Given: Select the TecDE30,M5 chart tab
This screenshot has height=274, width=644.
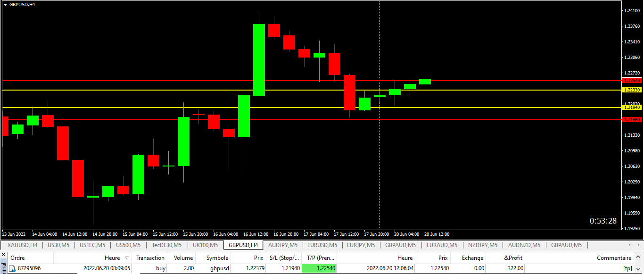Looking at the screenshot, I should coord(166,245).
